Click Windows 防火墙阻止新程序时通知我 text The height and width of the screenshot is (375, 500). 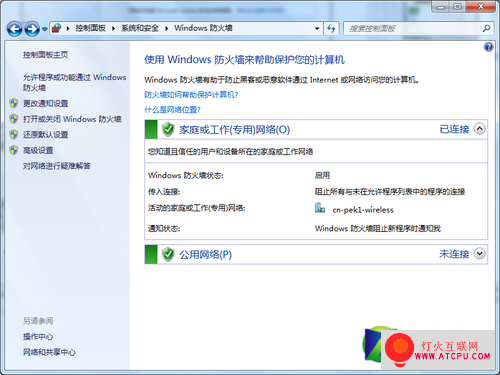point(378,228)
